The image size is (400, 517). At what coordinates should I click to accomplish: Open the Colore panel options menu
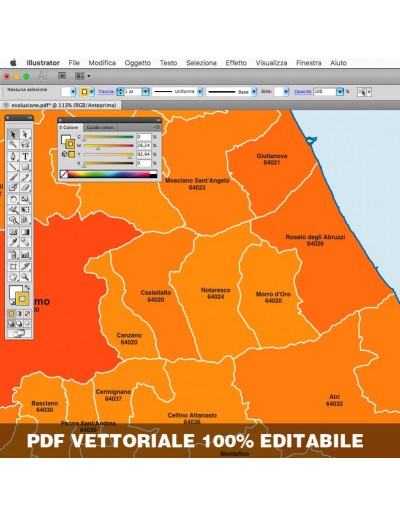[157, 127]
